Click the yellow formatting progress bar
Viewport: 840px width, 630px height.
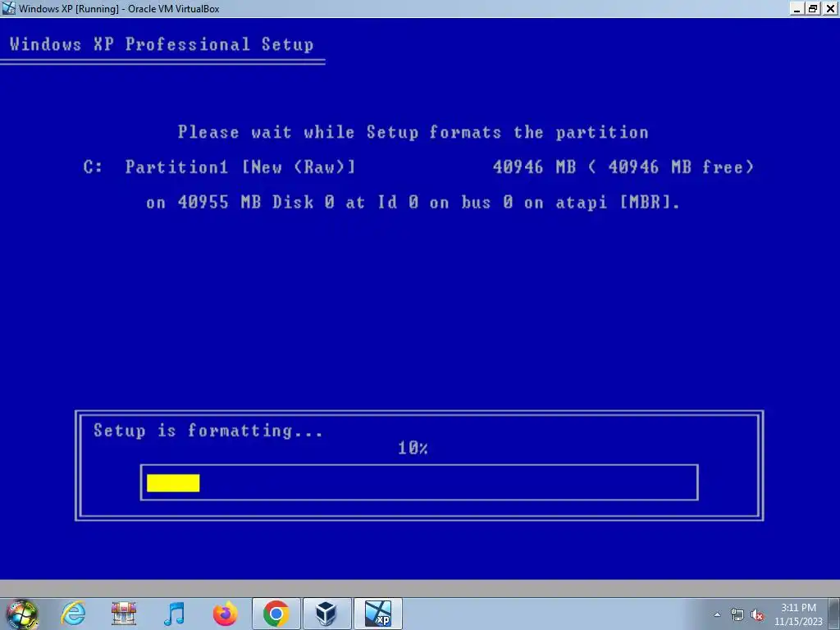tap(173, 482)
